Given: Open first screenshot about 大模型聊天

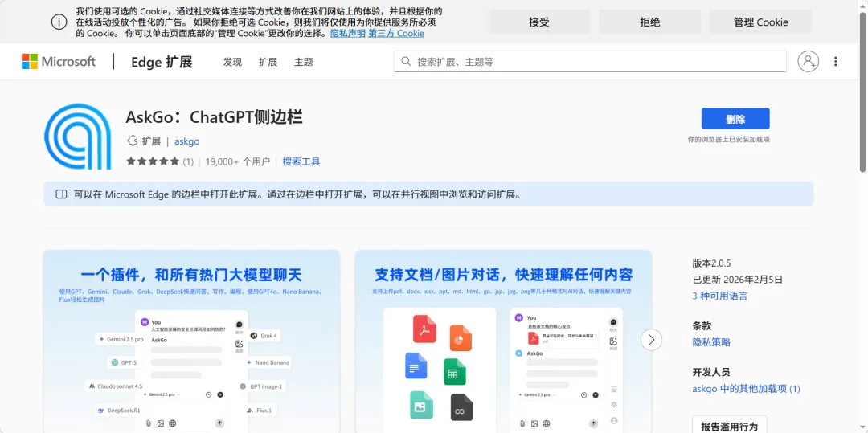Looking at the screenshot, I should (191, 341).
